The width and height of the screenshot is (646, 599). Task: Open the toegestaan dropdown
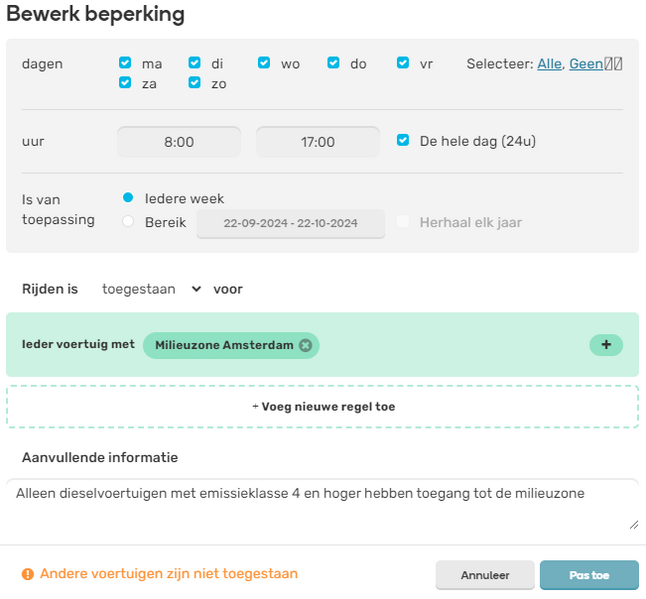pyautogui.click(x=152, y=289)
